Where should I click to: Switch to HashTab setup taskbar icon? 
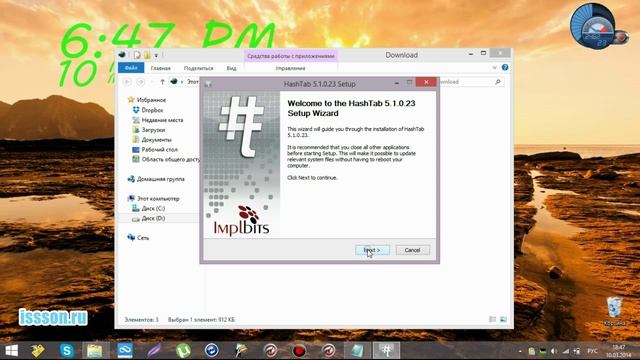tap(386, 350)
